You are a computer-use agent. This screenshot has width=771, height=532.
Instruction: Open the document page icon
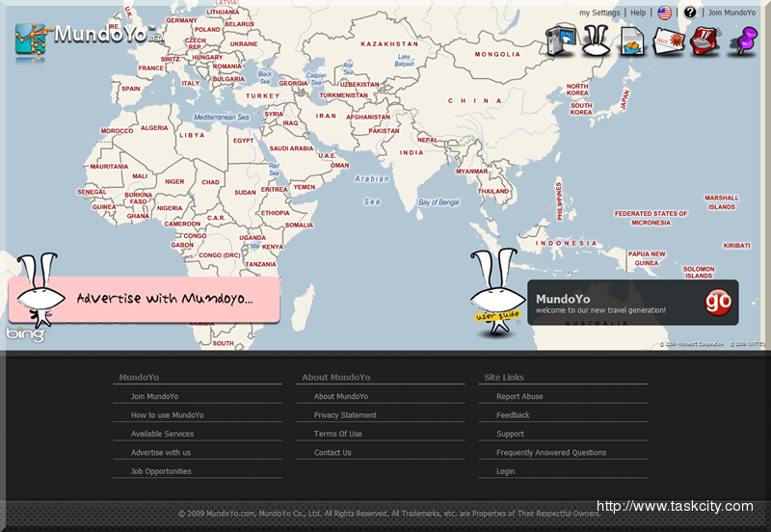click(x=632, y=40)
